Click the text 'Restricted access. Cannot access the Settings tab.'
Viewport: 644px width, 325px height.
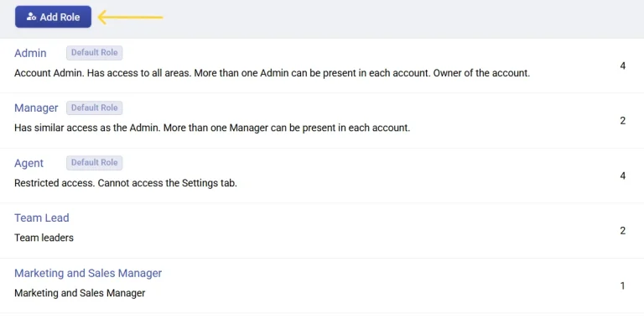[x=126, y=183]
